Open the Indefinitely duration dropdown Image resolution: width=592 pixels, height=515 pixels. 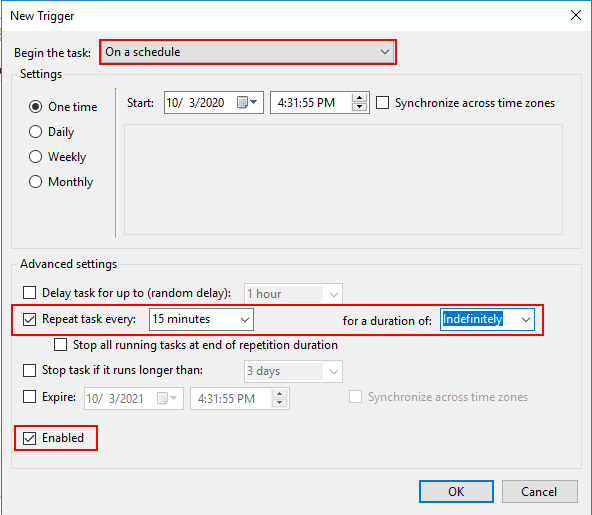coord(487,319)
